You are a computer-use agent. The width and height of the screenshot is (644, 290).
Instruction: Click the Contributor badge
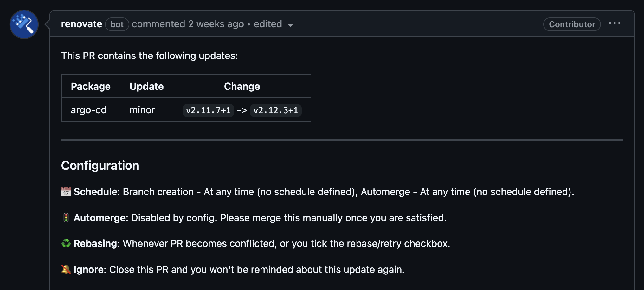click(x=571, y=24)
